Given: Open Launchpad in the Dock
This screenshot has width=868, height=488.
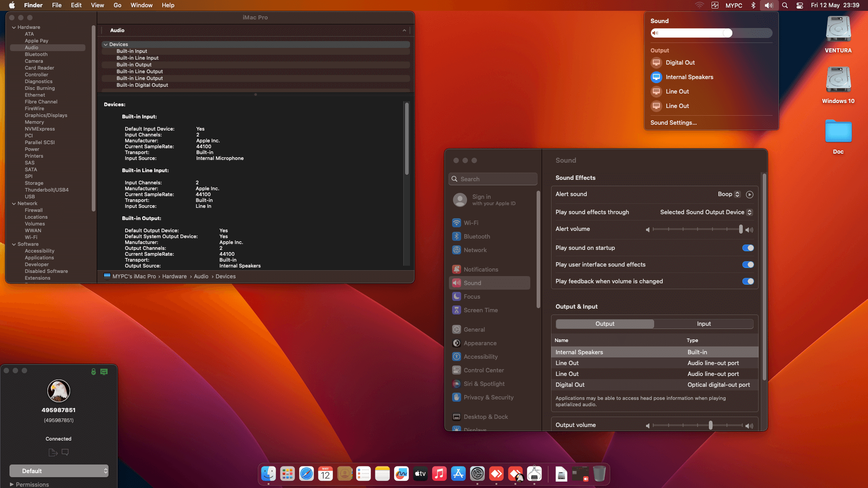Looking at the screenshot, I should (x=288, y=474).
